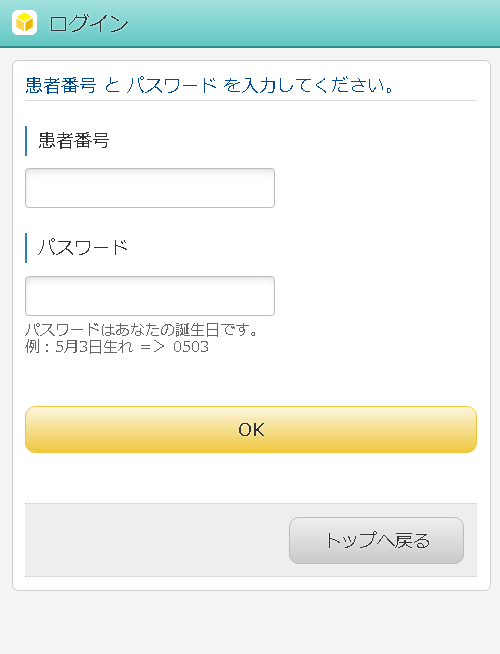The height and width of the screenshot is (654, 500).
Task: Click blue accent bar beside 患者番号 label
Action: pyautogui.click(x=26, y=141)
